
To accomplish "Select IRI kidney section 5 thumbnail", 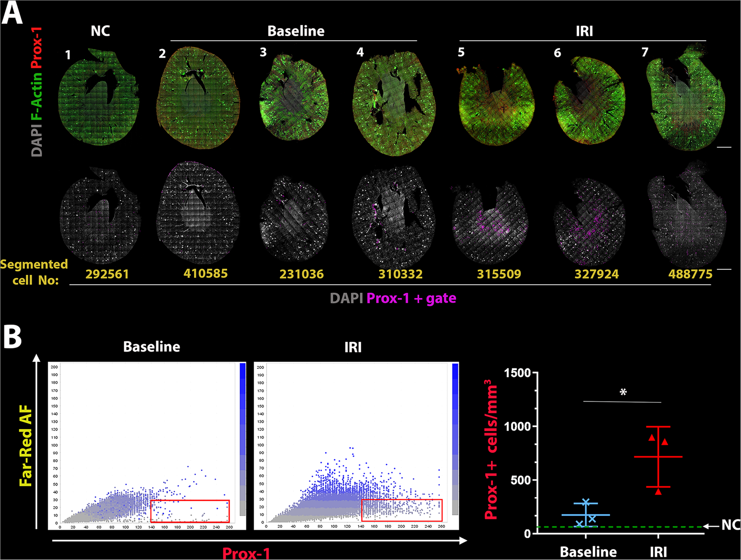I will (x=495, y=104).
